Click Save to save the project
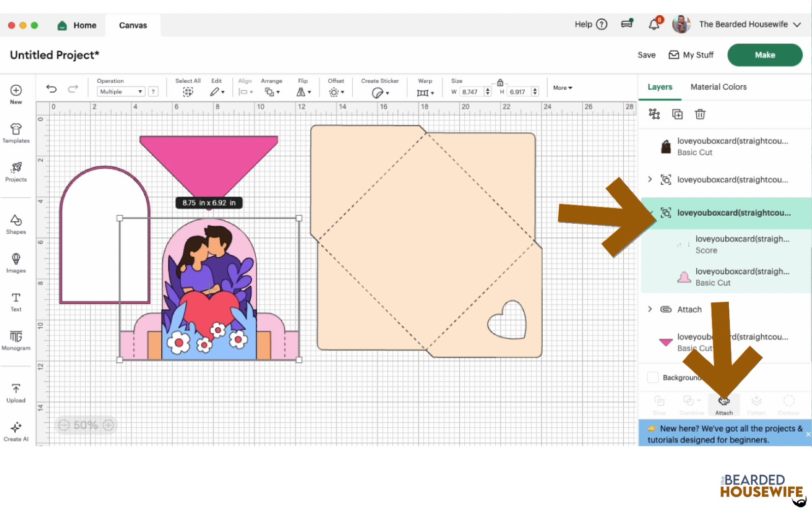 (646, 55)
